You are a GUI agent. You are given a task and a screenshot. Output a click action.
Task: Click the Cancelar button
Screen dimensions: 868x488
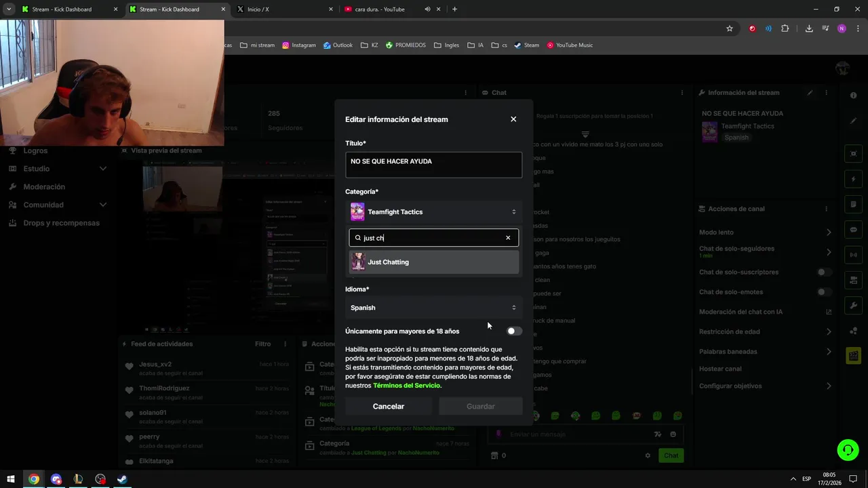(389, 407)
